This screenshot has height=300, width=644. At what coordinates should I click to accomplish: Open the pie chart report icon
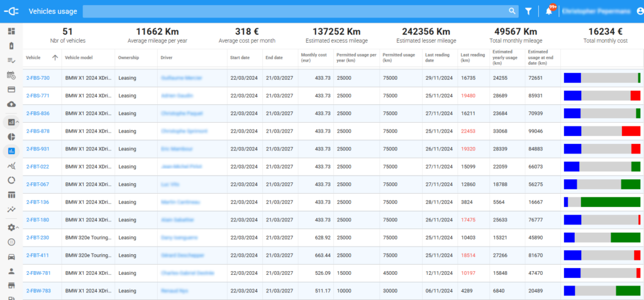[11, 136]
